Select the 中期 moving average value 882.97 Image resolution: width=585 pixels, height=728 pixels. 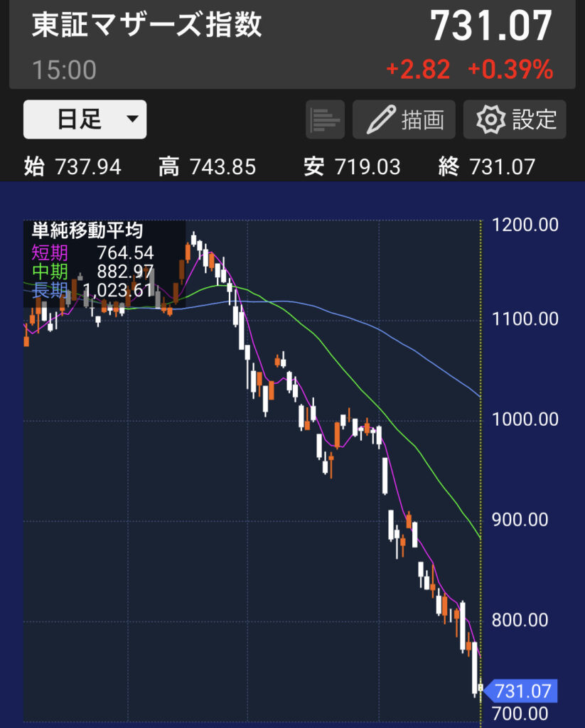tap(125, 272)
